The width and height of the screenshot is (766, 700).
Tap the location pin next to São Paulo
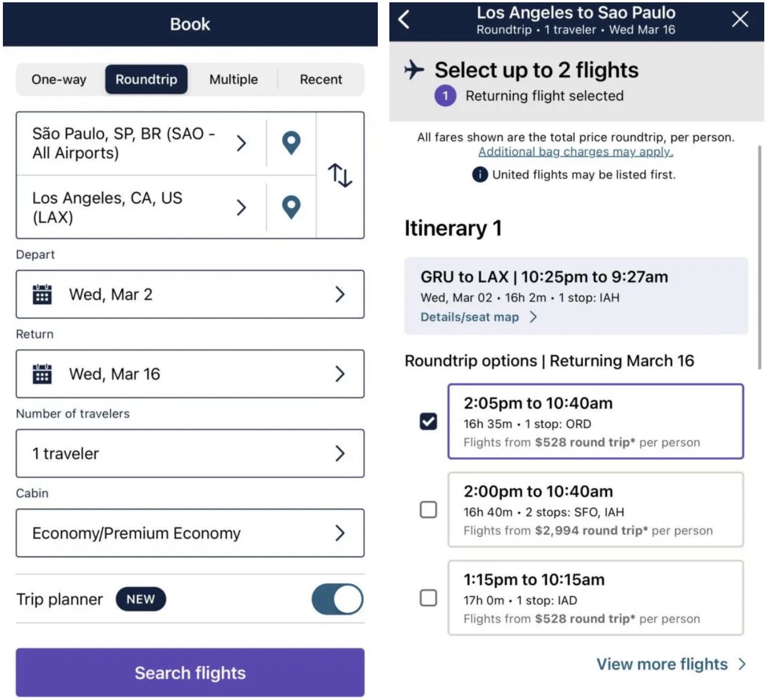click(291, 143)
